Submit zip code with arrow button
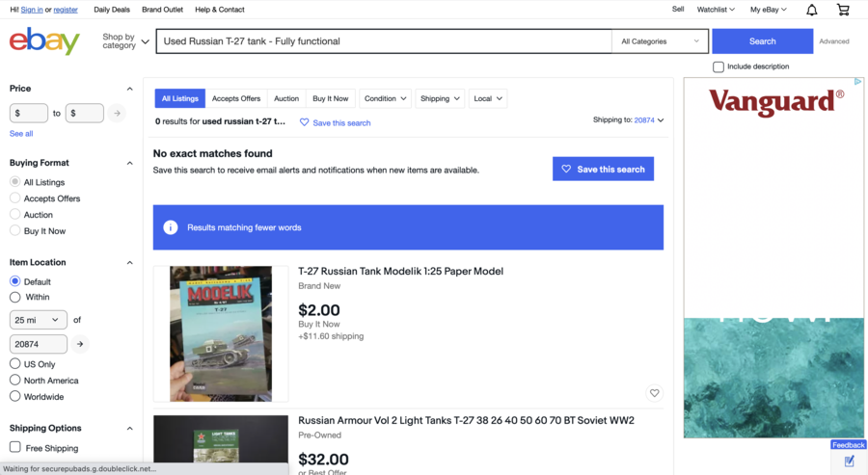 coord(80,344)
